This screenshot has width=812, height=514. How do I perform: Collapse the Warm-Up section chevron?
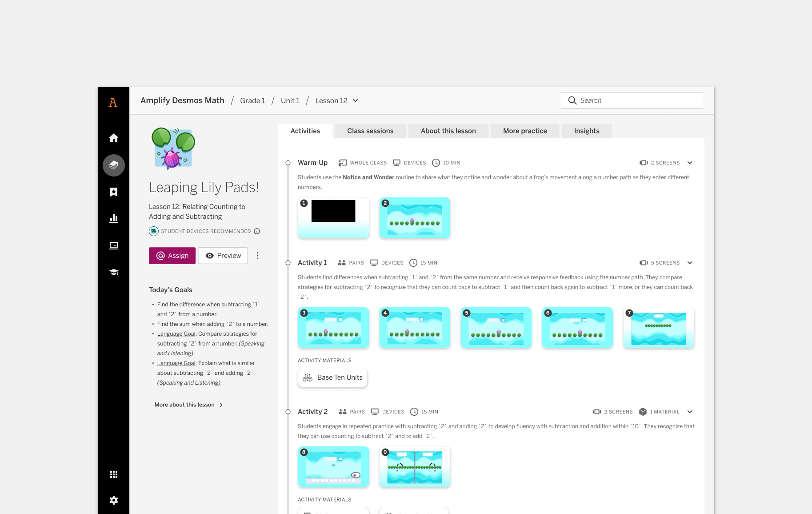coord(690,163)
